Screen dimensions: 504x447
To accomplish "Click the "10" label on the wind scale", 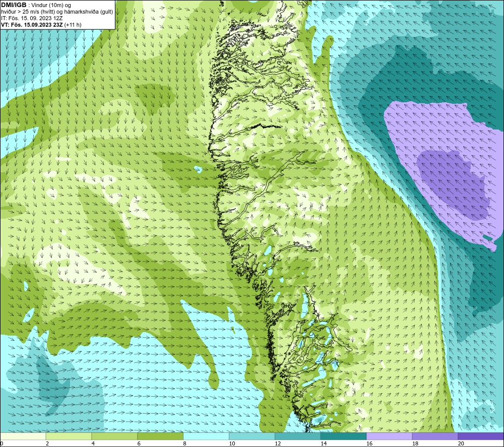I will pos(232,444).
